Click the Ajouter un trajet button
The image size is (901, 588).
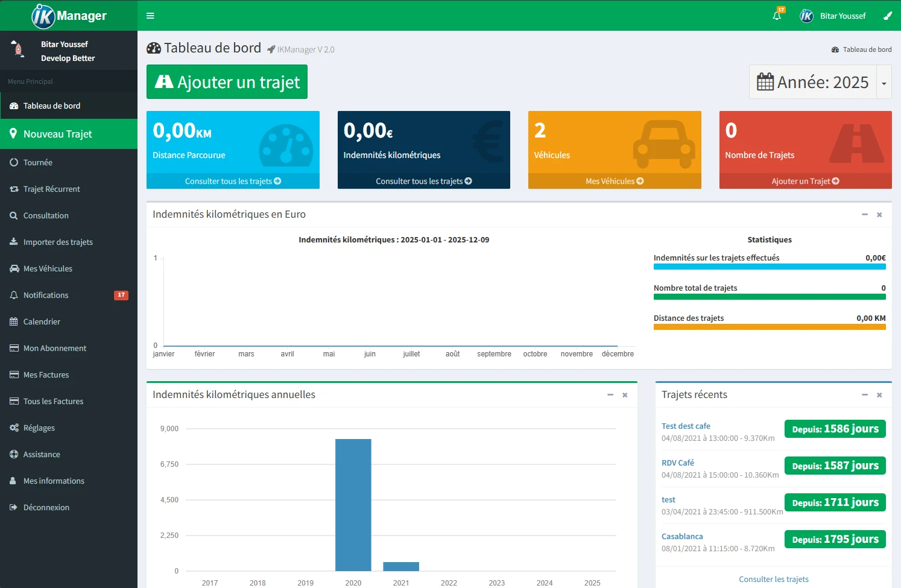click(227, 81)
